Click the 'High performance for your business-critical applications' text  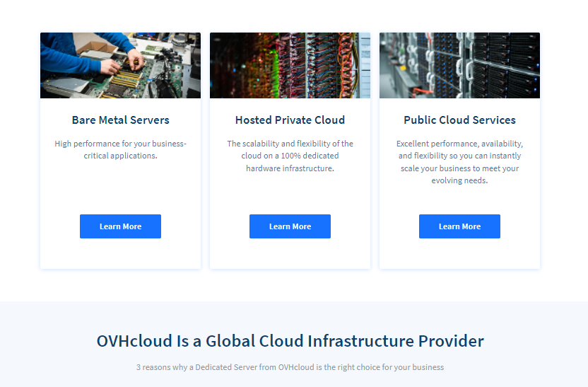click(120, 149)
